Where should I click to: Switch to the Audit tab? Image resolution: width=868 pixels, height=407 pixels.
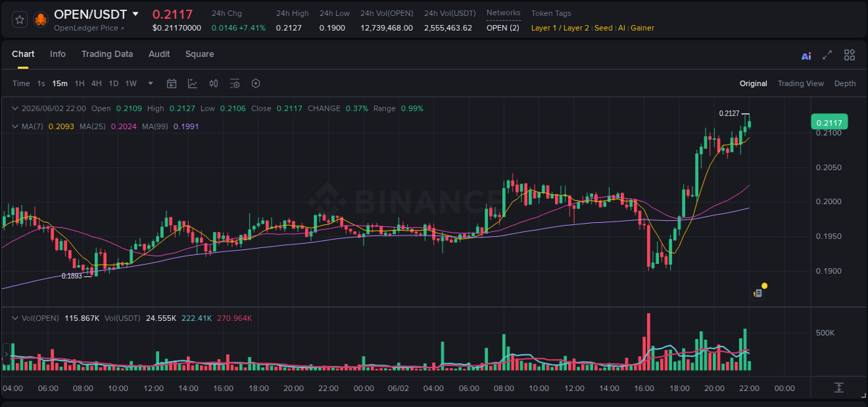(x=159, y=54)
